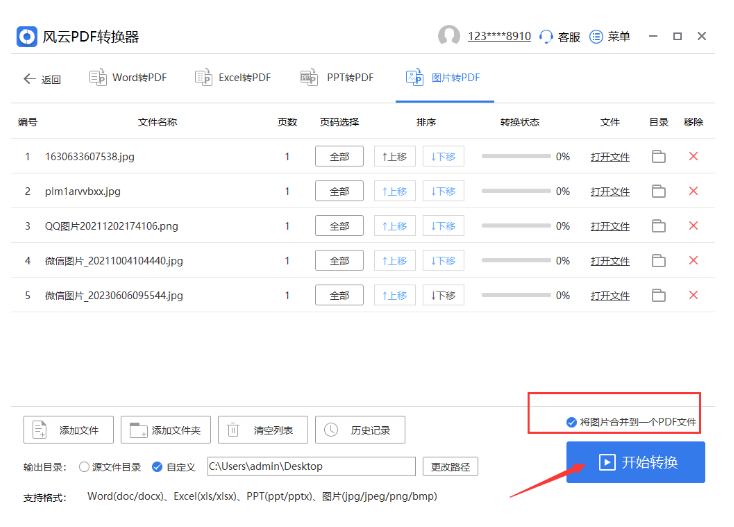The image size is (734, 527).
Task: Open folder of 微信图片_20230606095544.jpg
Action: pos(659,295)
